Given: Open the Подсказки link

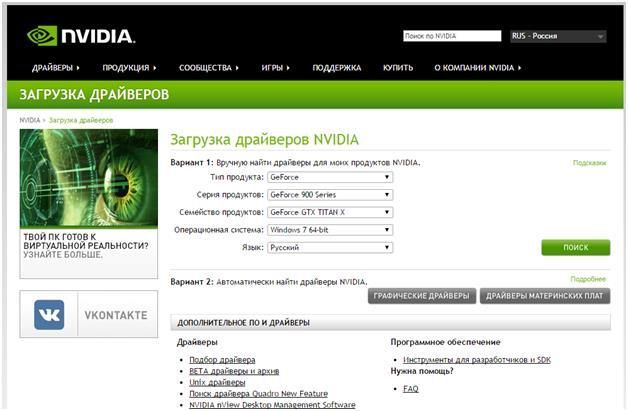Looking at the screenshot, I should [590, 163].
